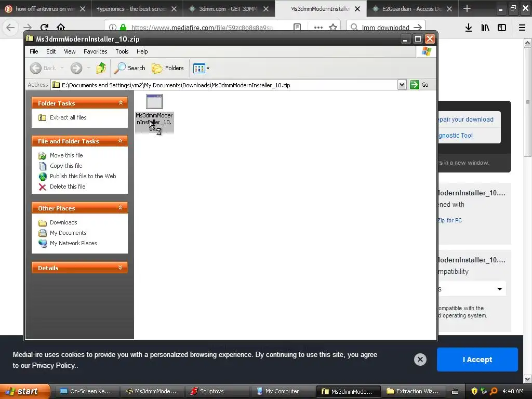The image size is (532, 399).
Task: Open the Help menu
Action: pyautogui.click(x=142, y=51)
